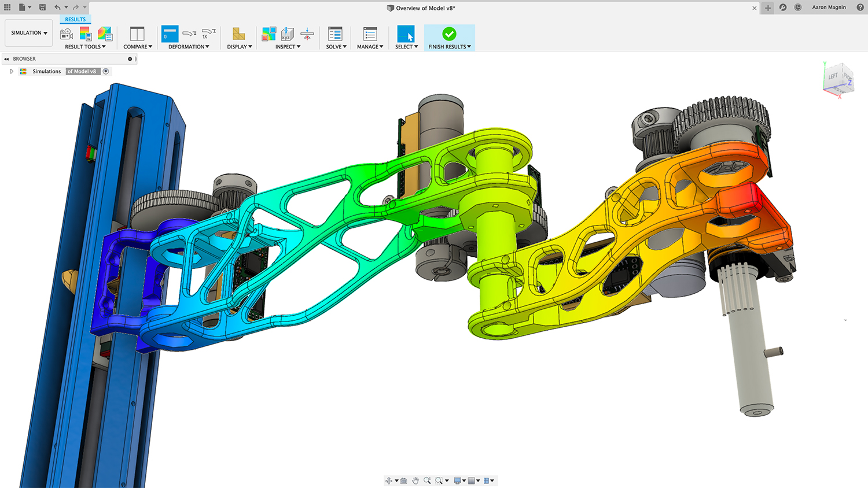Open the undo history dropdown arrow

coord(66,8)
